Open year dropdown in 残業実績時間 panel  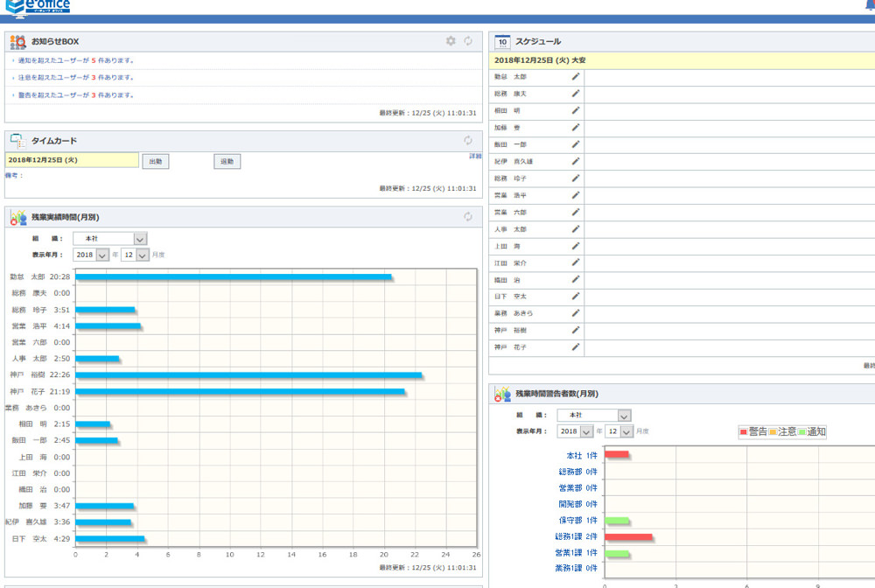pyautogui.click(x=101, y=255)
